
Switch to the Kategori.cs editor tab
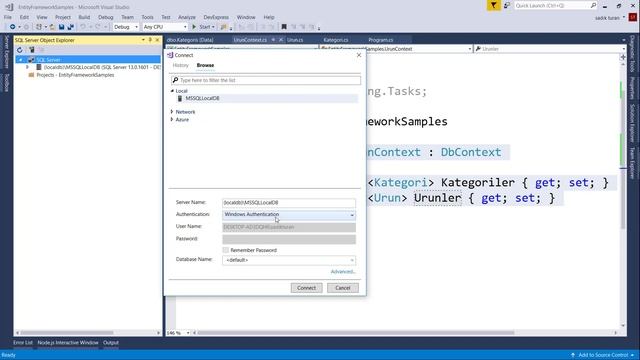(x=336, y=40)
